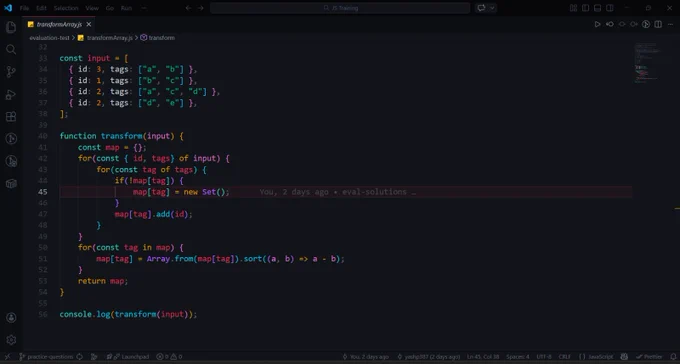
Task: Click the Prettier status bar item
Action: pos(649,357)
